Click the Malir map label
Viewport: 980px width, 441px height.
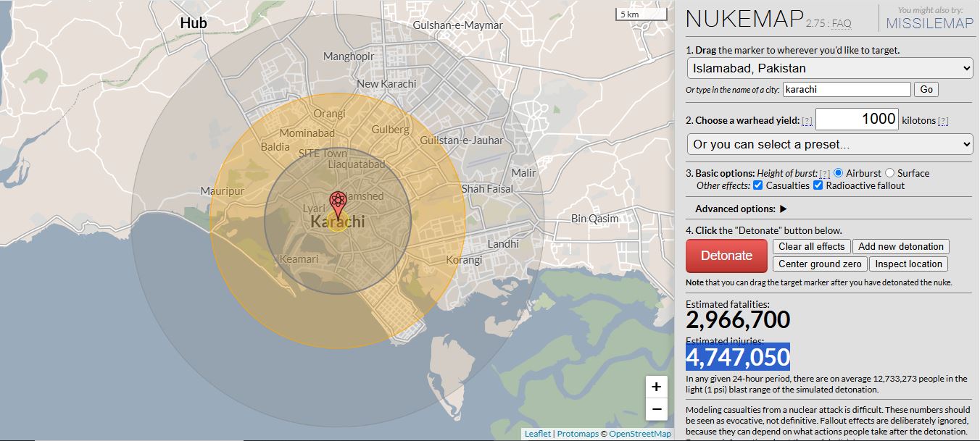[x=523, y=173]
